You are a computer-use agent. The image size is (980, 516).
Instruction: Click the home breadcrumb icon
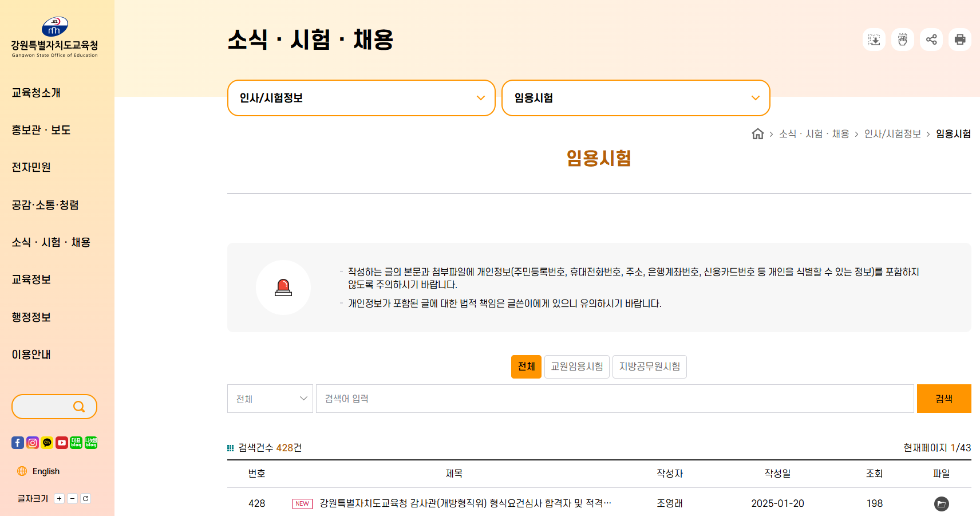758,133
